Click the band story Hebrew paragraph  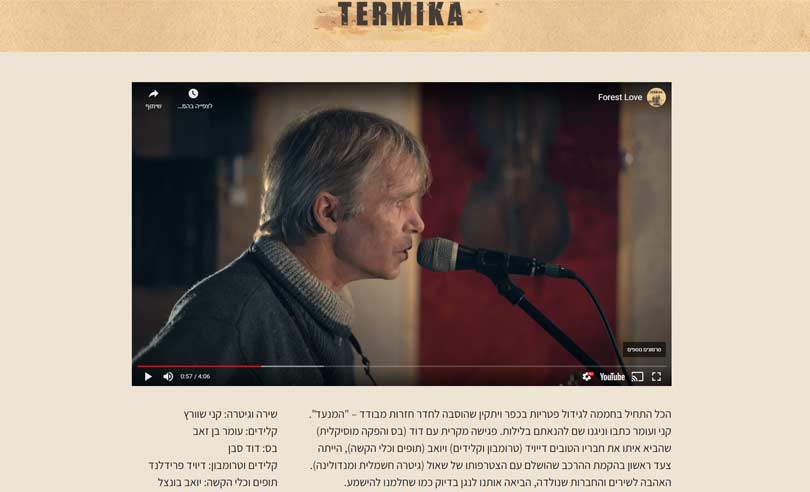click(x=490, y=448)
